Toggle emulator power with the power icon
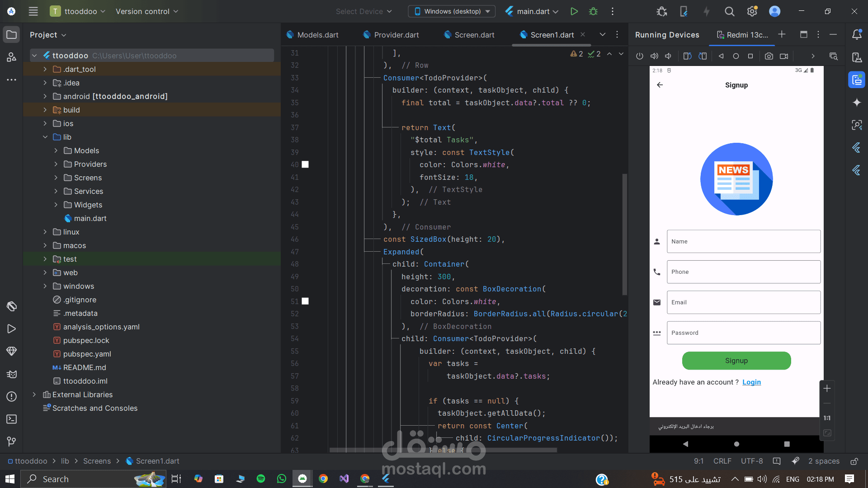The height and width of the screenshot is (488, 868). [x=639, y=56]
